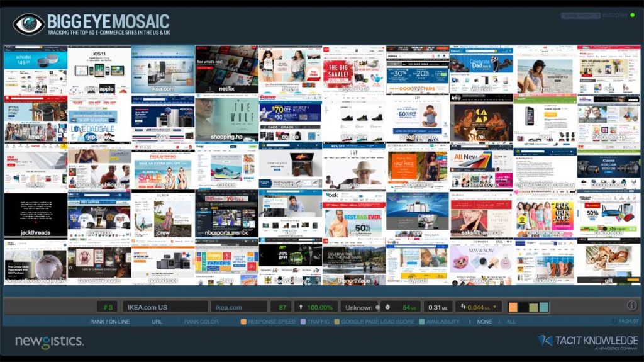644x362 pixels.
Task: Open the walmart thumbnail
Action: tap(481, 70)
